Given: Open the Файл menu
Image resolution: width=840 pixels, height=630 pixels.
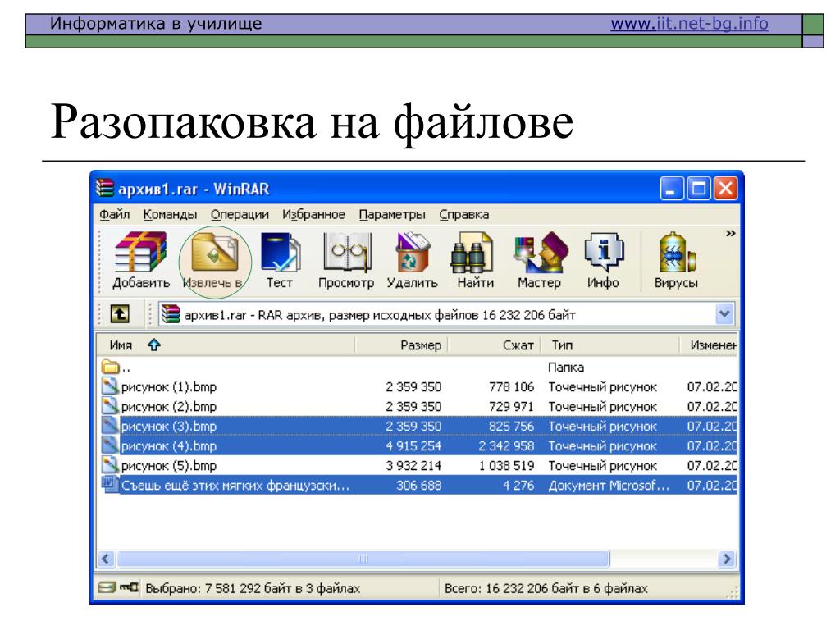Looking at the screenshot, I should point(110,215).
